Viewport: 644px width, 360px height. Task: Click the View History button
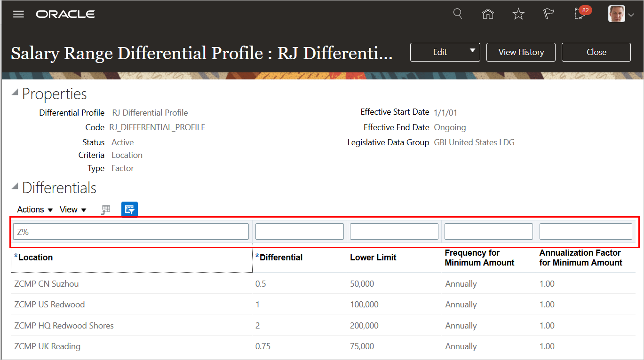(x=521, y=52)
